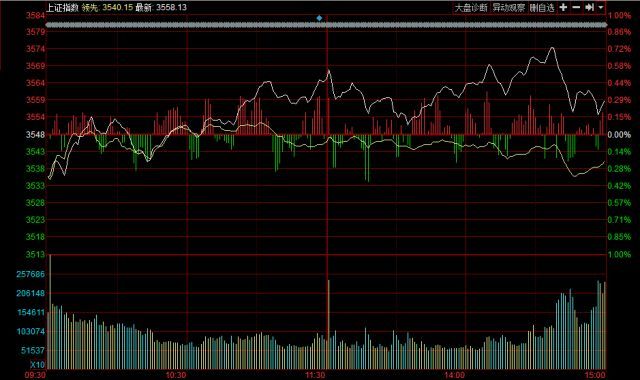
Task: Click the tall volume spike bar at 11:30
Action: (329, 324)
